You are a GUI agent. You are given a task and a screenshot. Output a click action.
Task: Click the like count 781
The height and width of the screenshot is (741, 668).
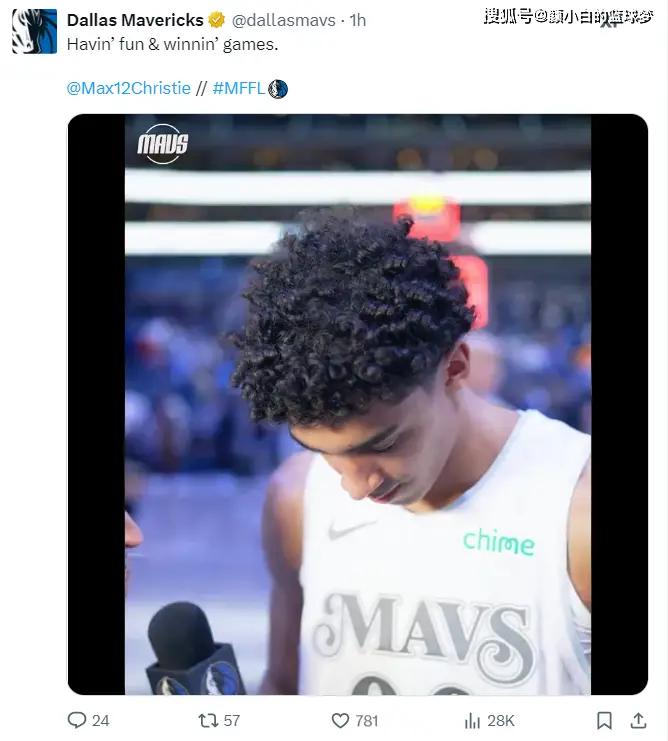(x=367, y=721)
